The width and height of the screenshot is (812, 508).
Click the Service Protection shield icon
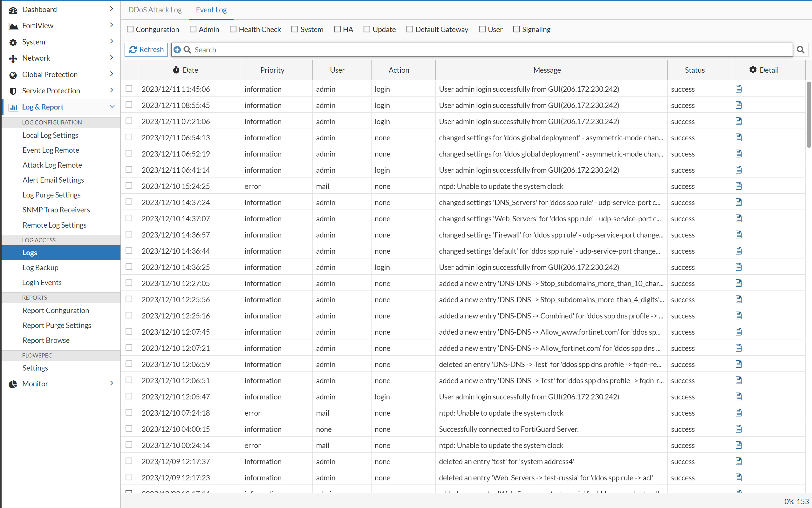tap(13, 91)
